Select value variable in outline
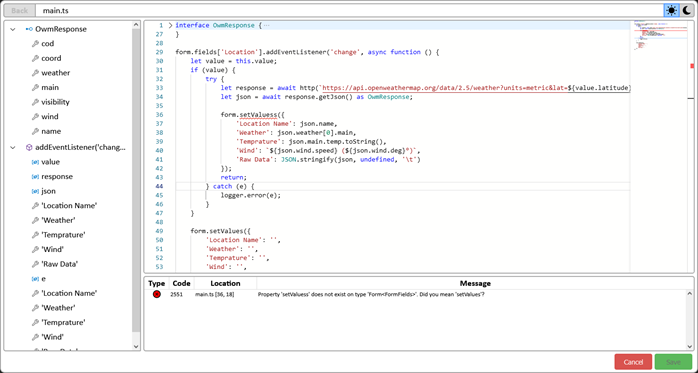 click(50, 162)
